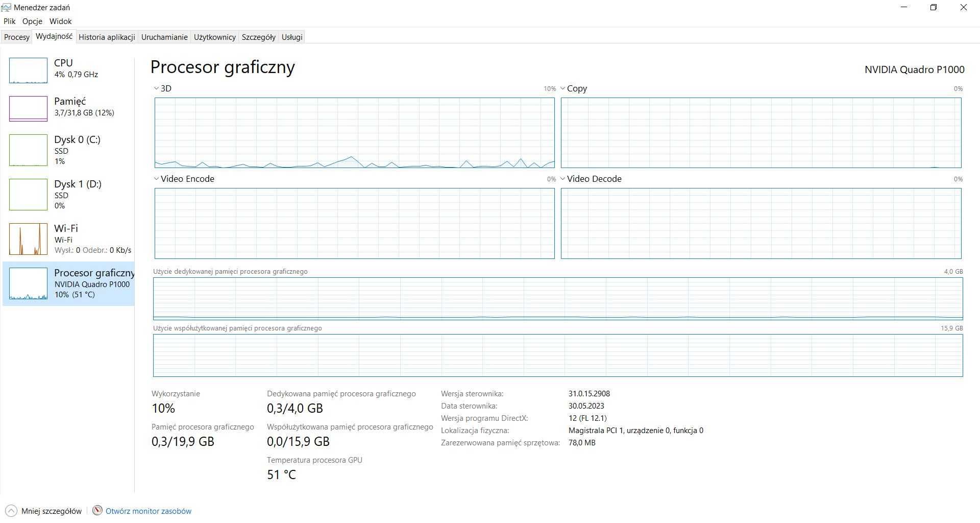
Task: Open the Copy engine dropdown
Action: tap(574, 88)
